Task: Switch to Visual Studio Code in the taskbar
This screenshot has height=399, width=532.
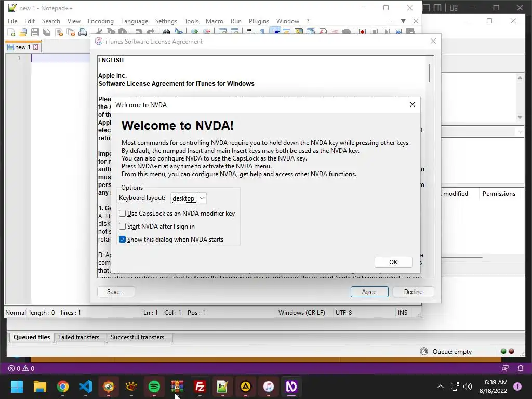Action: coord(86,387)
